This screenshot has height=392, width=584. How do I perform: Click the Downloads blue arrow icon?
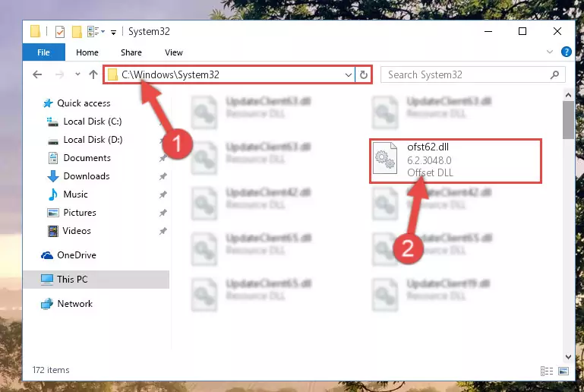(53, 176)
